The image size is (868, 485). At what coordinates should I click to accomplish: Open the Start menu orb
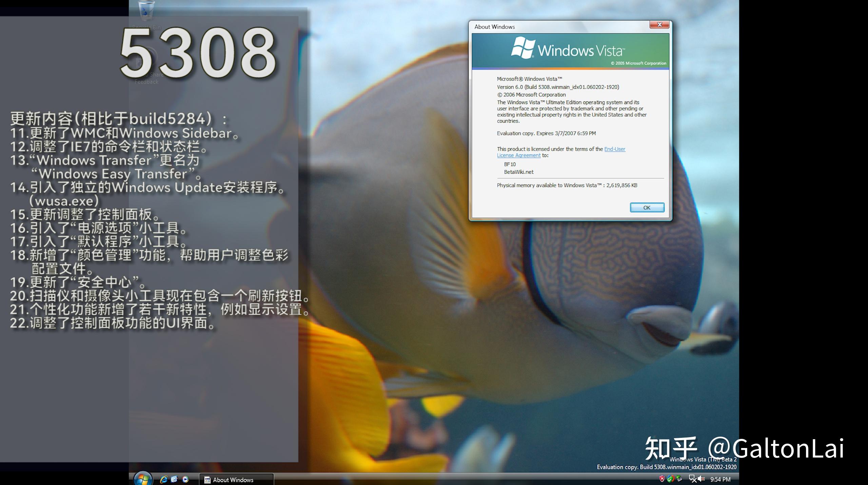tap(143, 479)
